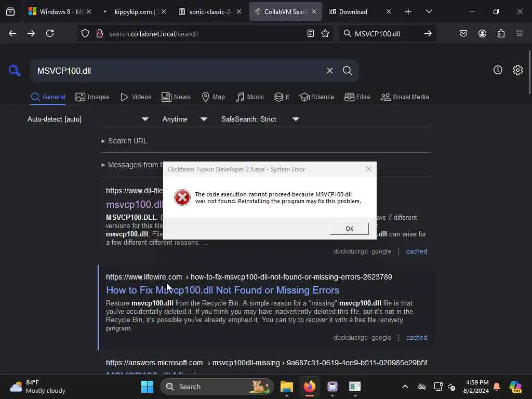The image size is (532, 399).
Task: Select the Map category
Action: pos(213,97)
